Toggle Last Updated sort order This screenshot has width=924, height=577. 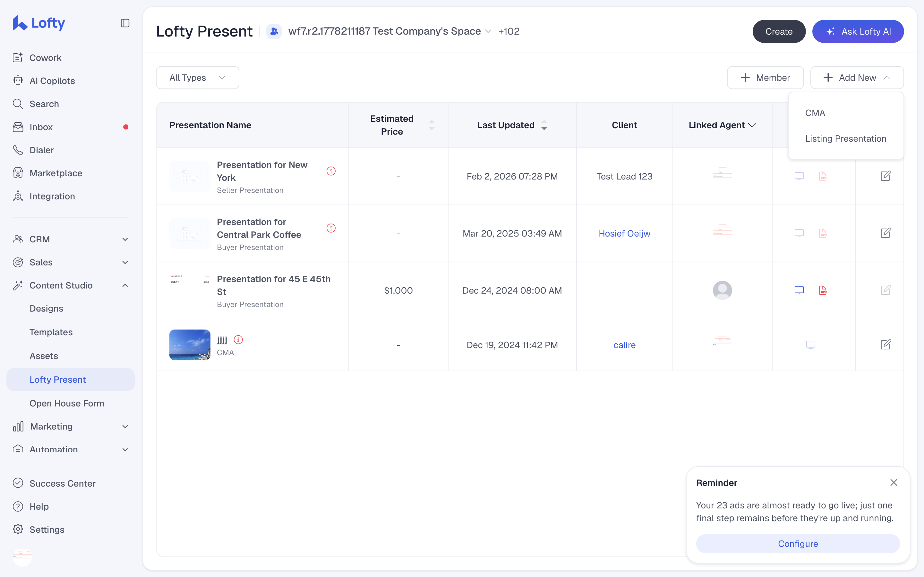[x=544, y=125]
